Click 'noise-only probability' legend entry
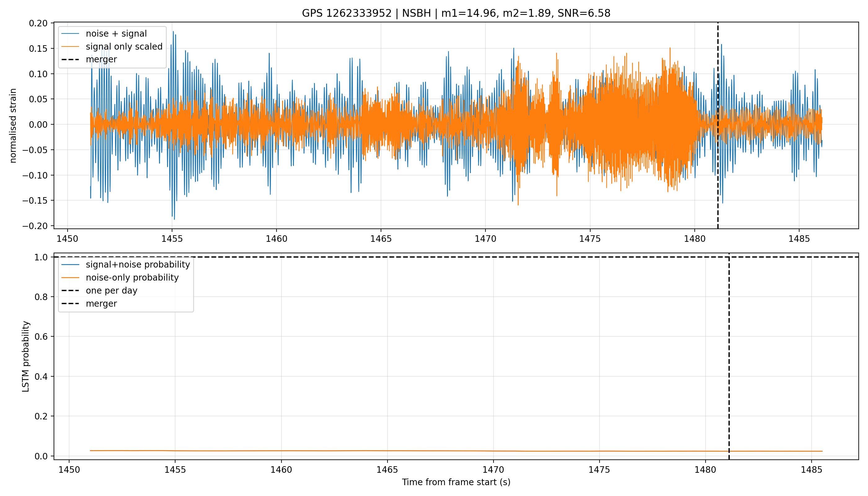 tap(132, 278)
